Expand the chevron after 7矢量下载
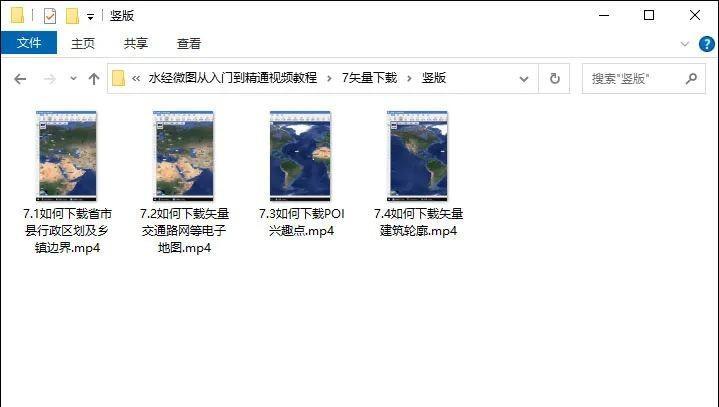The width and height of the screenshot is (719, 407). [409, 78]
